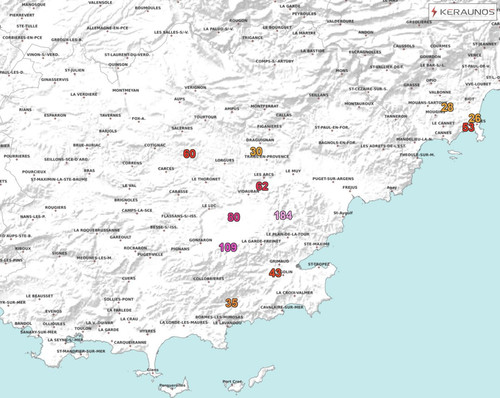Select the Port Cros island label

point(232,382)
